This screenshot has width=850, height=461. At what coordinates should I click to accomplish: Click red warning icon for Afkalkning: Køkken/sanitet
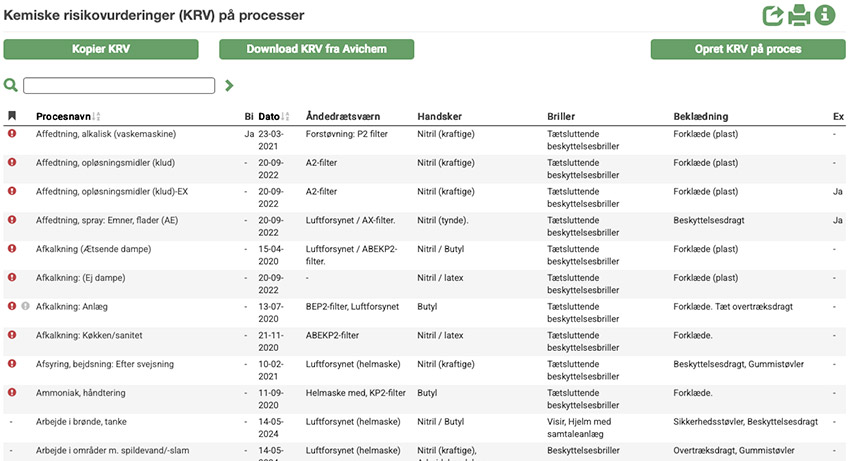pos(12,335)
